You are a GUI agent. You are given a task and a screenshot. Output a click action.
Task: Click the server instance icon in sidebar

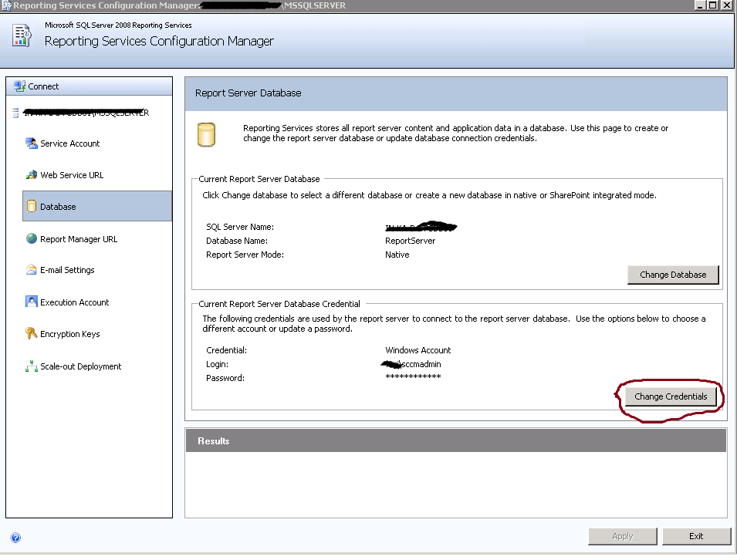(15, 113)
